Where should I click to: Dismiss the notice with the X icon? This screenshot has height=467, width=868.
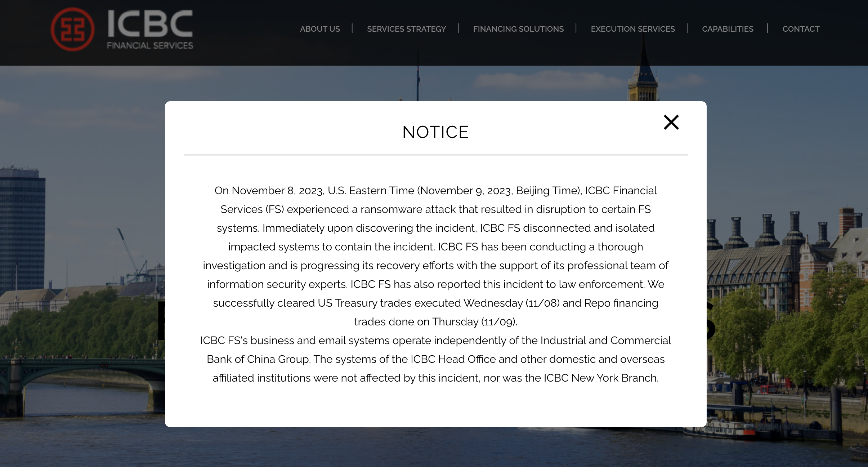click(x=671, y=122)
